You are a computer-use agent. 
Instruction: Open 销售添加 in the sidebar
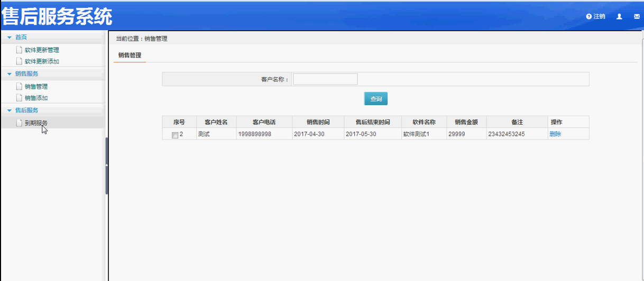point(36,98)
